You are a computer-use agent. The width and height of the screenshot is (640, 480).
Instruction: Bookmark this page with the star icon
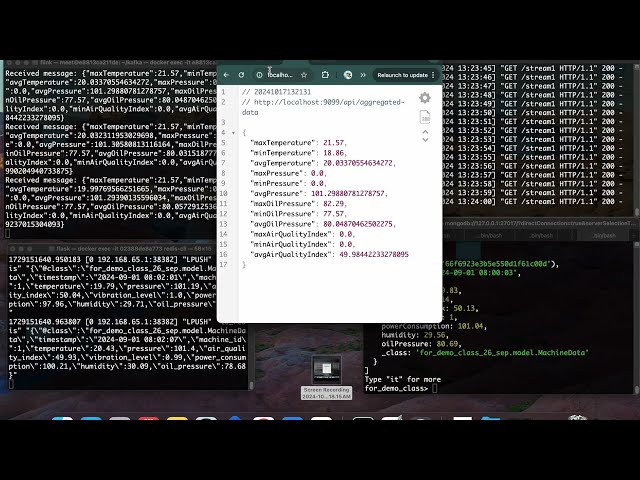[x=304, y=75]
